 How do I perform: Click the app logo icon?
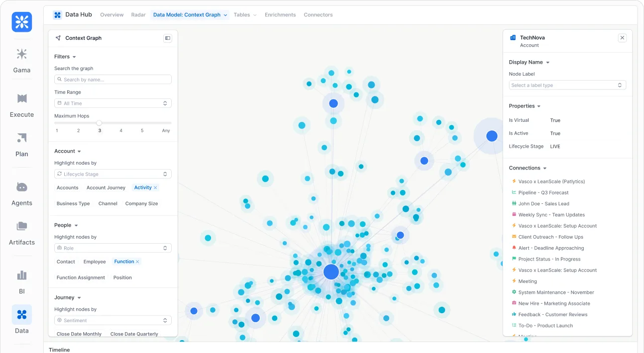(x=22, y=22)
